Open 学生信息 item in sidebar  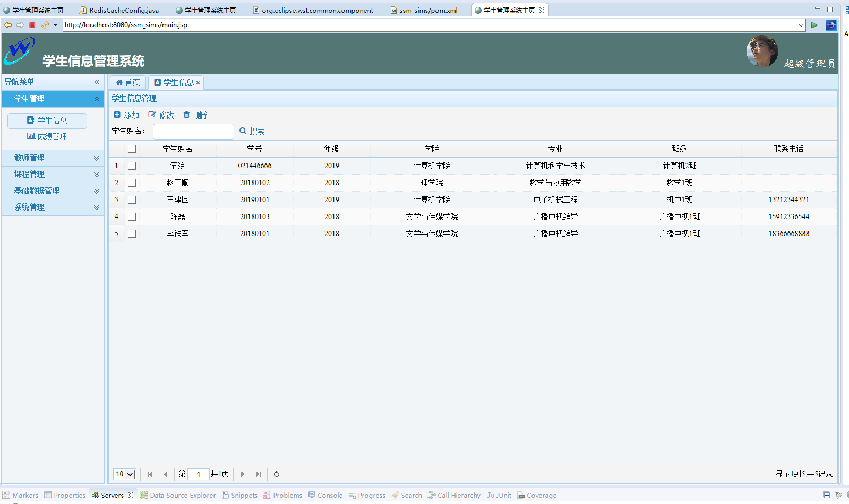[x=47, y=120]
